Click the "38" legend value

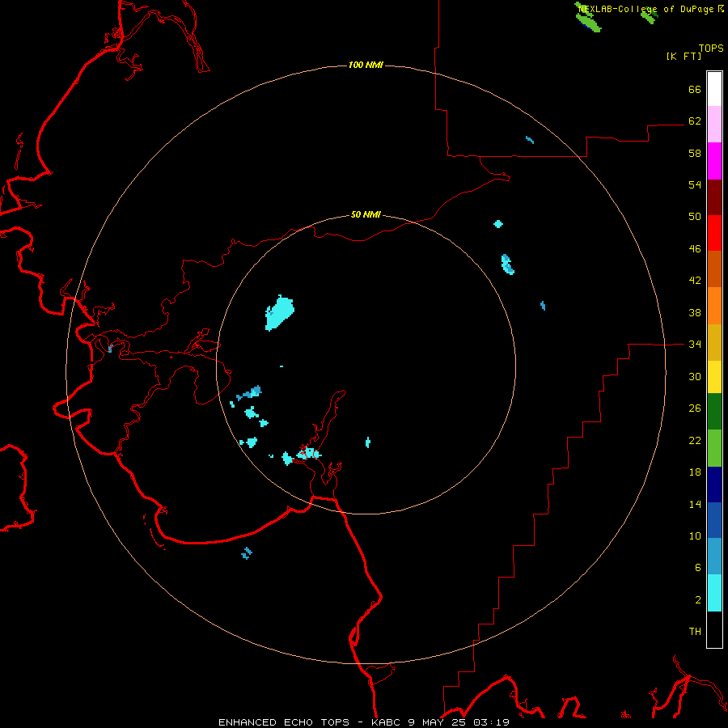(x=695, y=312)
